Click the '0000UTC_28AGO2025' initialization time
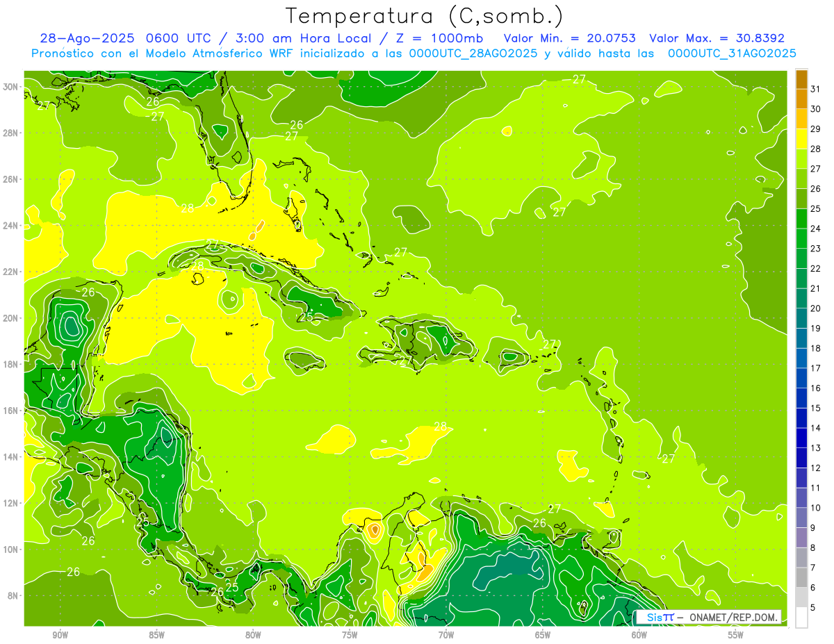This screenshot has height=644, width=834. (x=473, y=53)
